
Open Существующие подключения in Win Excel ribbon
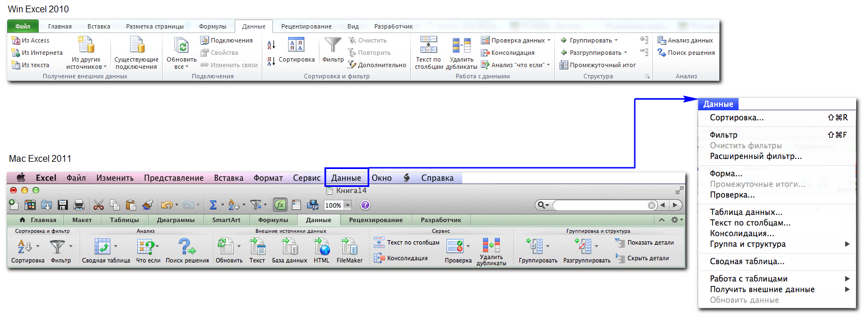tap(136, 53)
